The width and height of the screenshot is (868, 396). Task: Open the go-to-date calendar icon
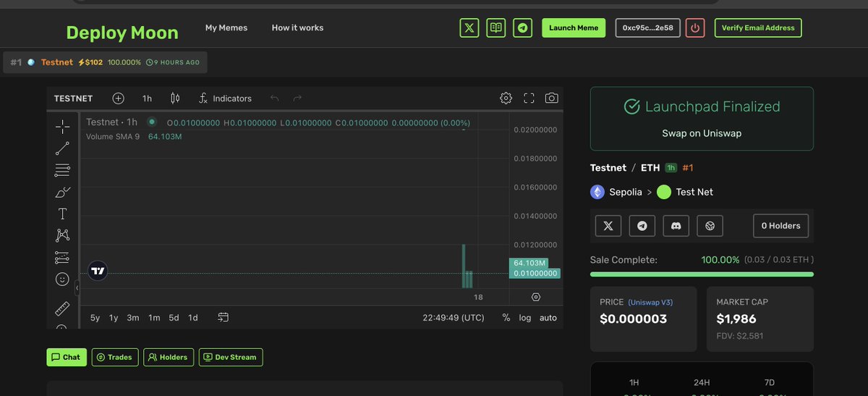pyautogui.click(x=224, y=317)
